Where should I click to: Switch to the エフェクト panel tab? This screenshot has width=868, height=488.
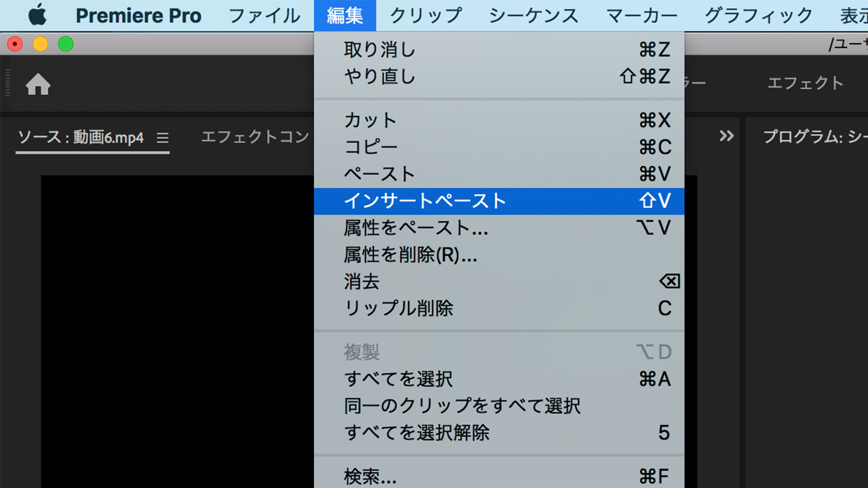(805, 83)
